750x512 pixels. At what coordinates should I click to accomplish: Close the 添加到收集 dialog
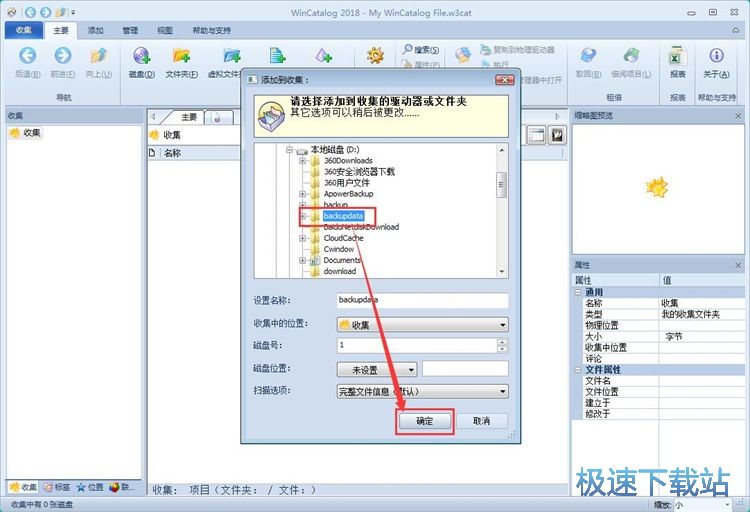[504, 79]
